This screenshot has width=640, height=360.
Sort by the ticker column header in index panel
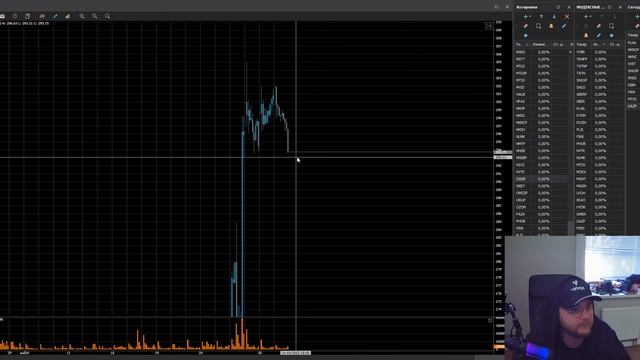click(x=582, y=44)
